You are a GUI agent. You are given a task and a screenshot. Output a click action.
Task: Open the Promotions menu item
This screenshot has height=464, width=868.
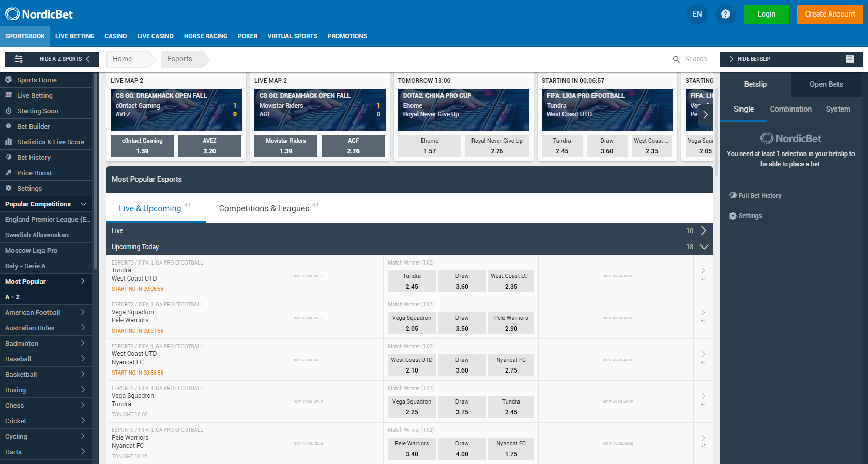click(x=347, y=36)
